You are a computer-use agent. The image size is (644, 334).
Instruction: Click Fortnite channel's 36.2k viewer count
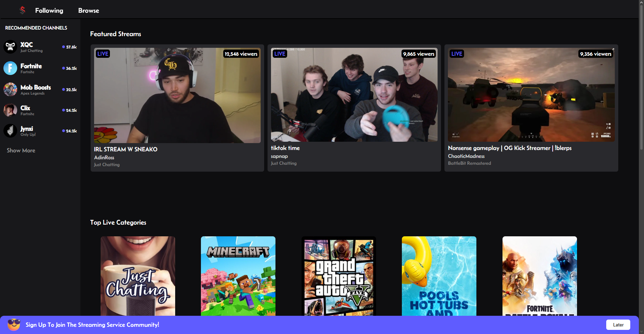pos(69,68)
